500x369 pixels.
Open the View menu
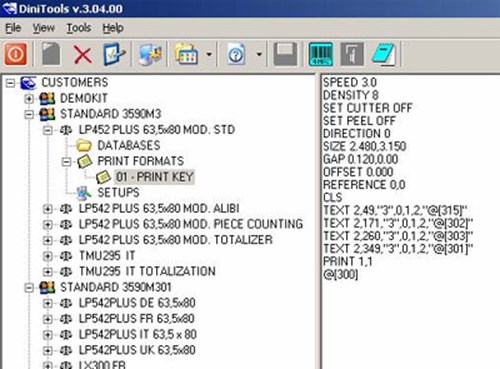[44, 28]
